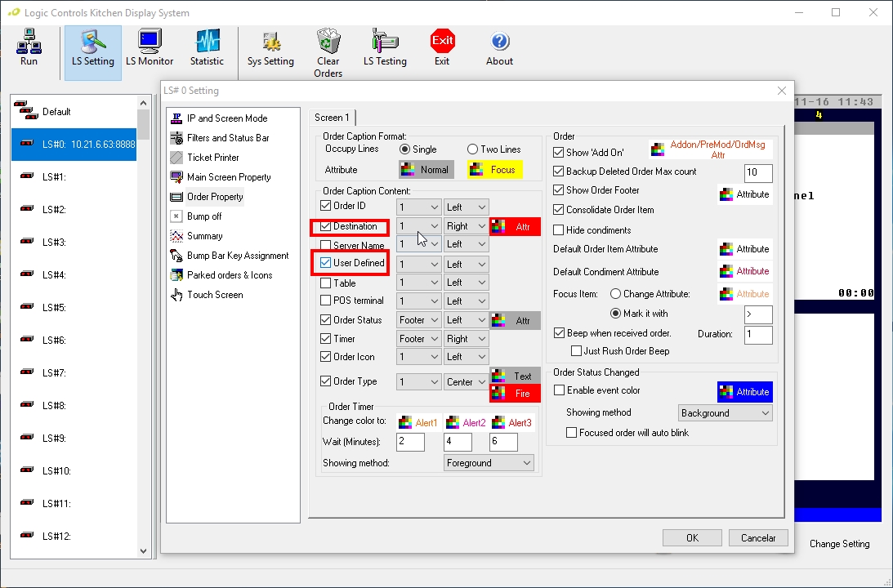Viewport: 893px width, 588px height.
Task: Click the beep Duration input field
Action: tap(758, 335)
